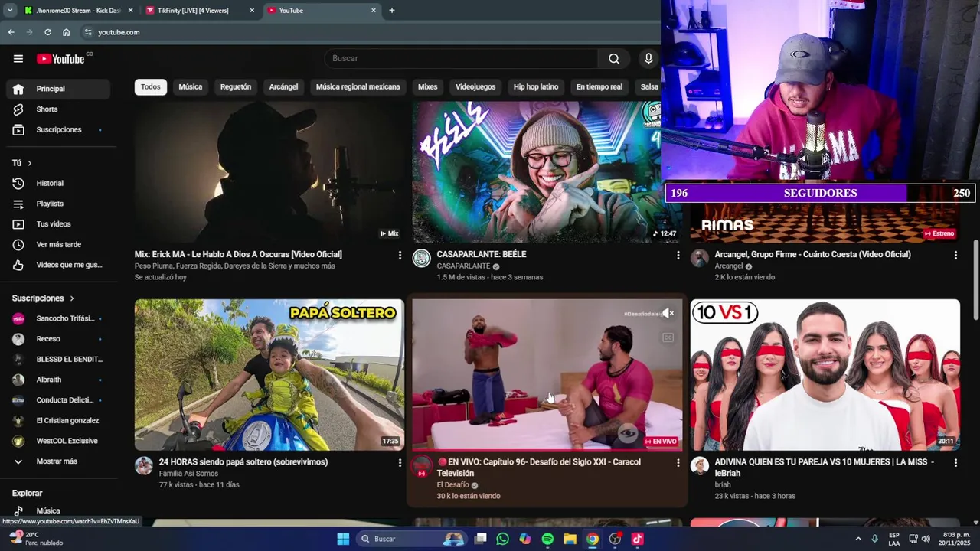Open Receso subscription channel

(58, 339)
